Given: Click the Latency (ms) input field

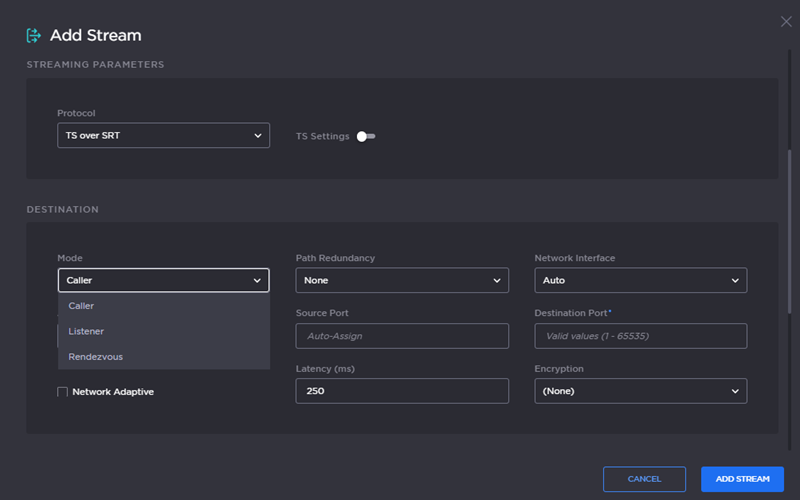Looking at the screenshot, I should pyautogui.click(x=402, y=391).
